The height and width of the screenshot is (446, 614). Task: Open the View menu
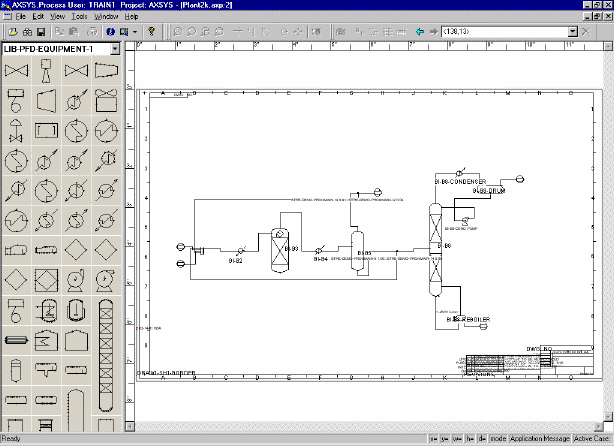58,16
